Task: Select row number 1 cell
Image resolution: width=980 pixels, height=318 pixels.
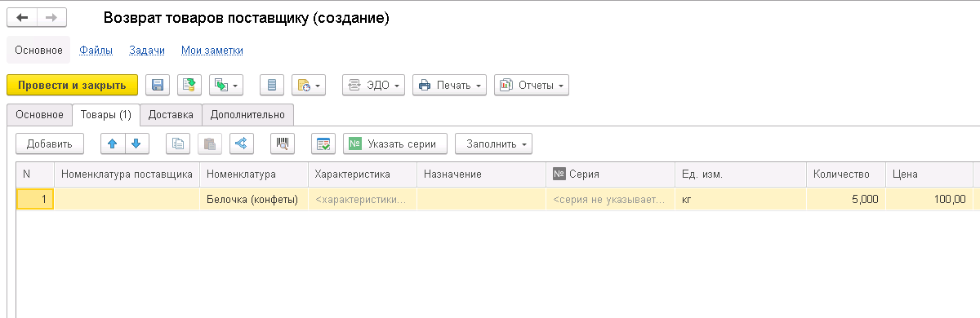Action: click(x=35, y=199)
